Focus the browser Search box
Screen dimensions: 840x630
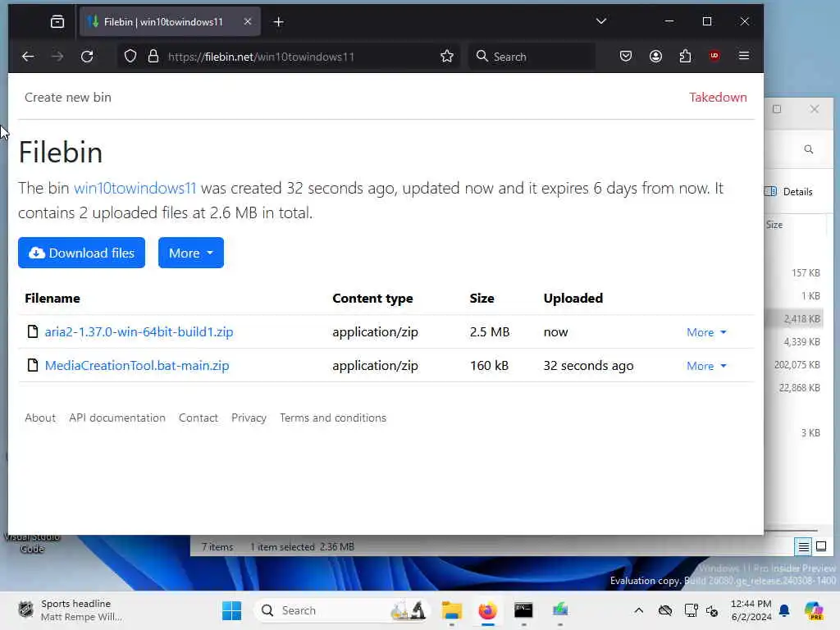pos(532,57)
